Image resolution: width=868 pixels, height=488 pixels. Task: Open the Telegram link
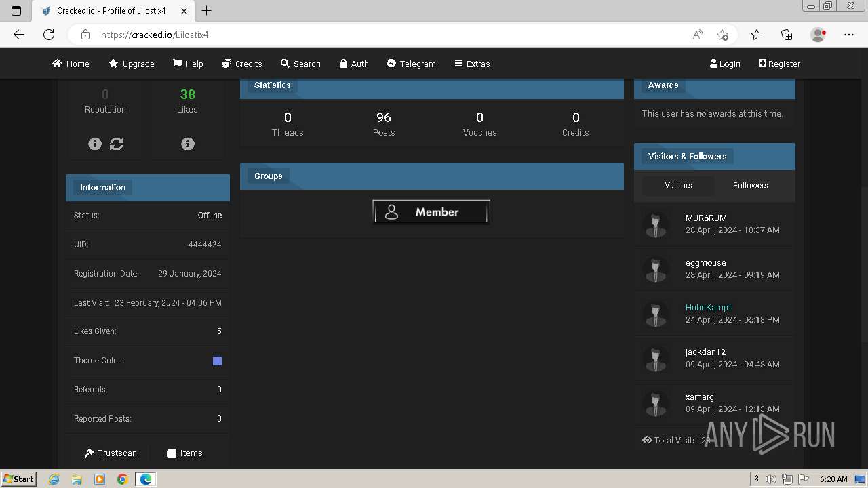412,64
